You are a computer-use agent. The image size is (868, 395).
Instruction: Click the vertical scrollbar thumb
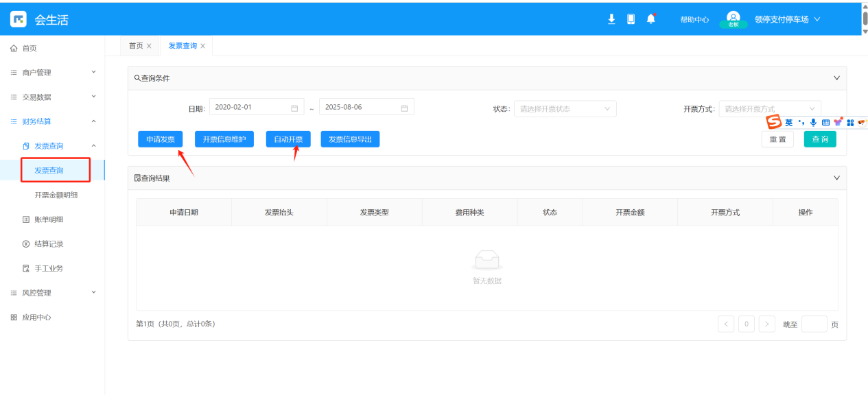865,19
